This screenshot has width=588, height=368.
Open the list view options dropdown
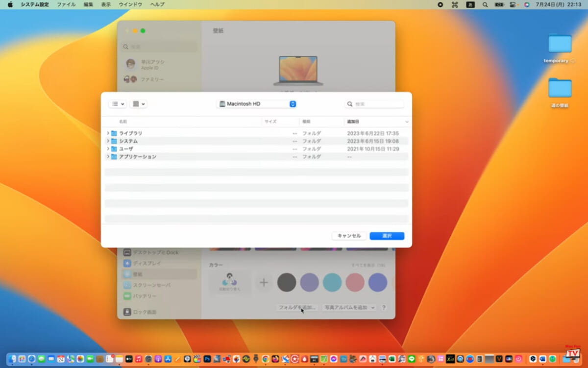tap(117, 104)
